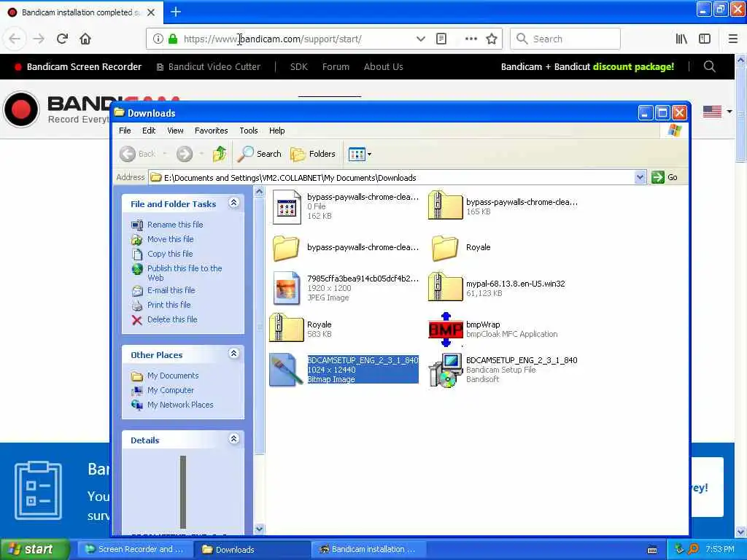Click Rename this file
This screenshot has height=560, width=747.
point(175,225)
